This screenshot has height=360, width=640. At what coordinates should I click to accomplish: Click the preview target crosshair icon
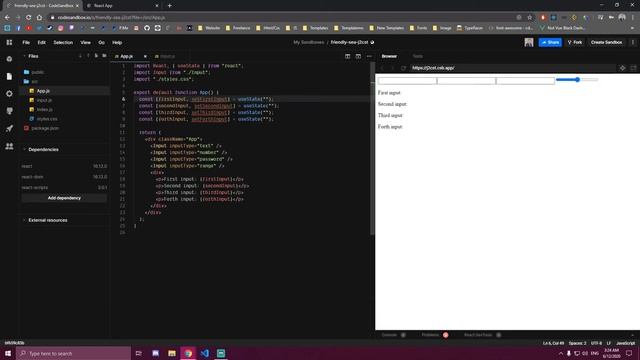tap(622, 68)
